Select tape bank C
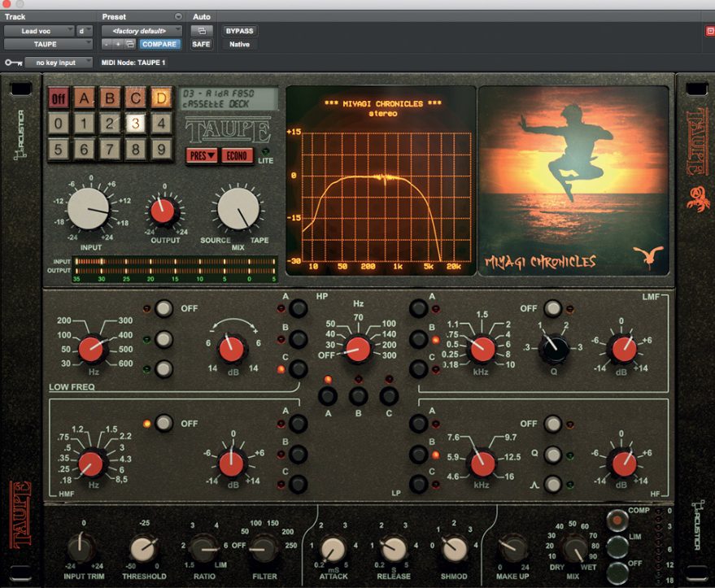715x588 pixels. pos(135,98)
